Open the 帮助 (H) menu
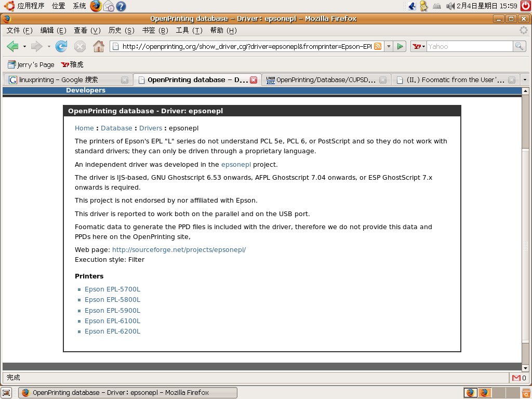532x399 pixels. 223,31
